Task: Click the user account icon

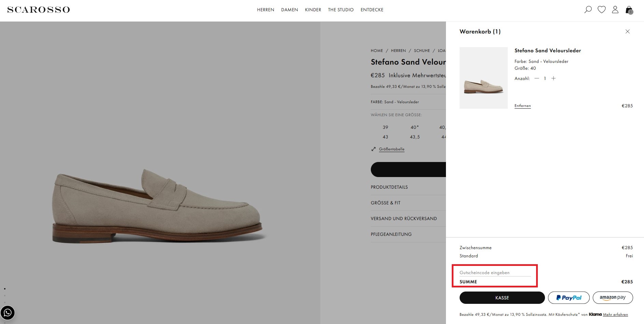Action: [x=615, y=10]
